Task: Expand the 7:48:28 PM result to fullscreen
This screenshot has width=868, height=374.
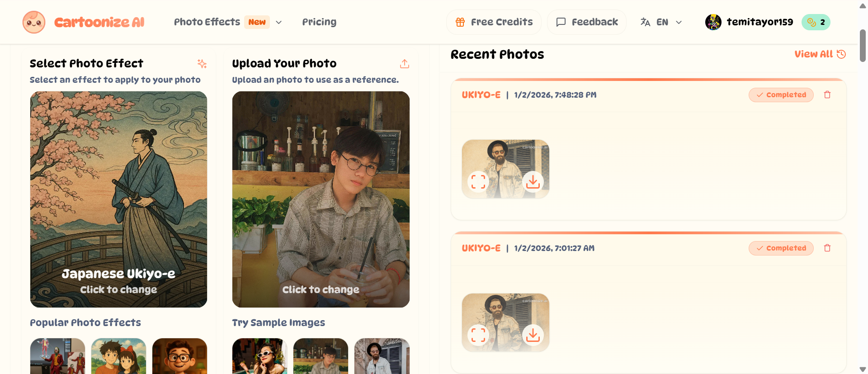Action: click(x=478, y=182)
